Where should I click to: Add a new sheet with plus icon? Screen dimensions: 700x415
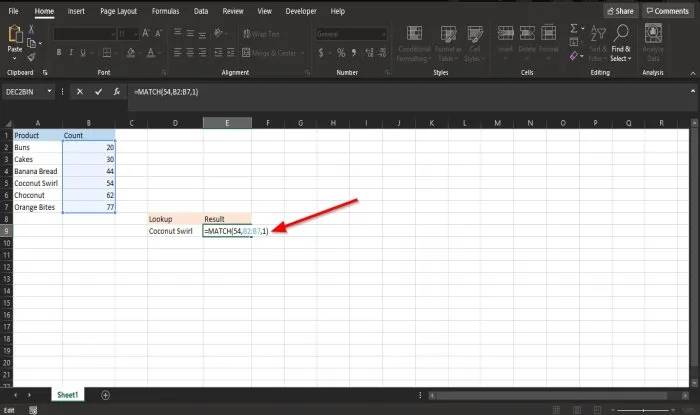105,395
